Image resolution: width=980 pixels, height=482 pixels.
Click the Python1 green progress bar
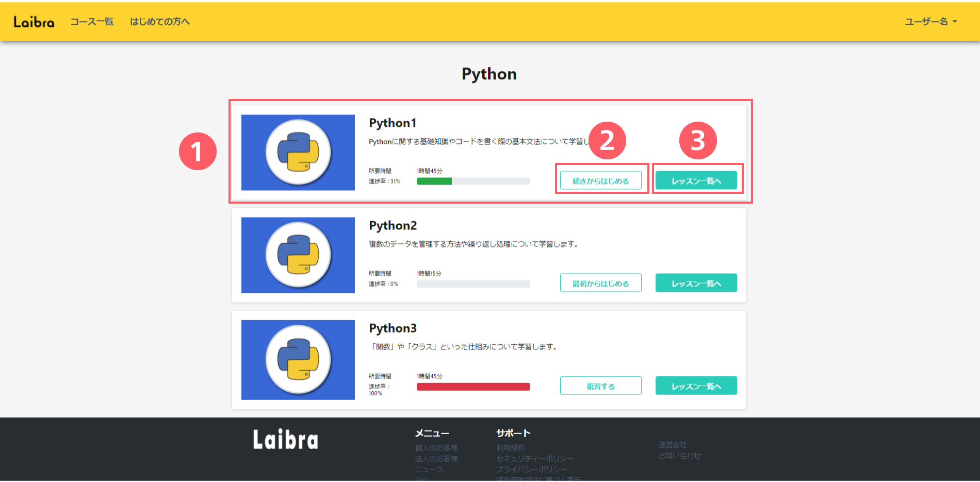[x=434, y=181]
